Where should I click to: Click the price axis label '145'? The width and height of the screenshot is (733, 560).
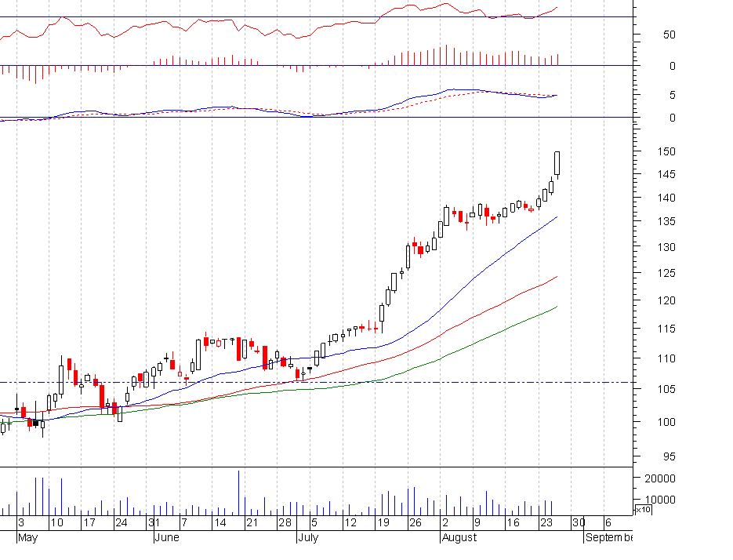pyautogui.click(x=666, y=174)
